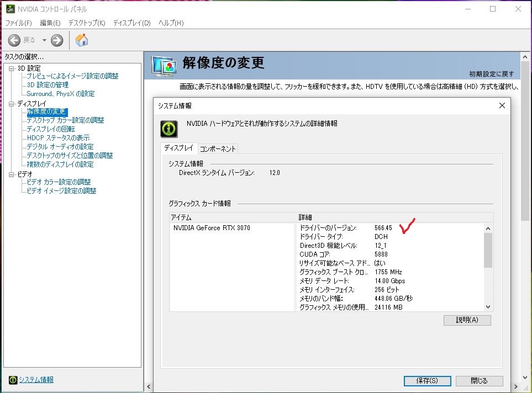Select NVIDIA GeForce RTX 3070 list item
The image size is (532, 393).
tap(212, 228)
